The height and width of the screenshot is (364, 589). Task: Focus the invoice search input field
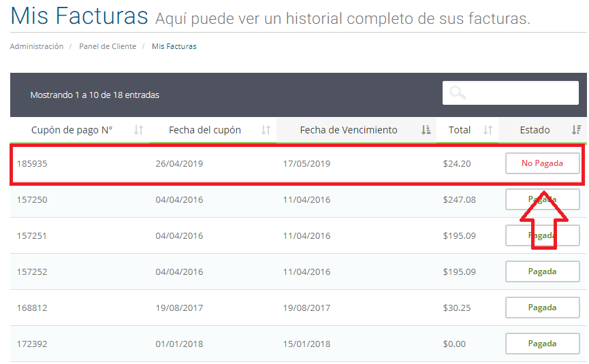tap(511, 93)
